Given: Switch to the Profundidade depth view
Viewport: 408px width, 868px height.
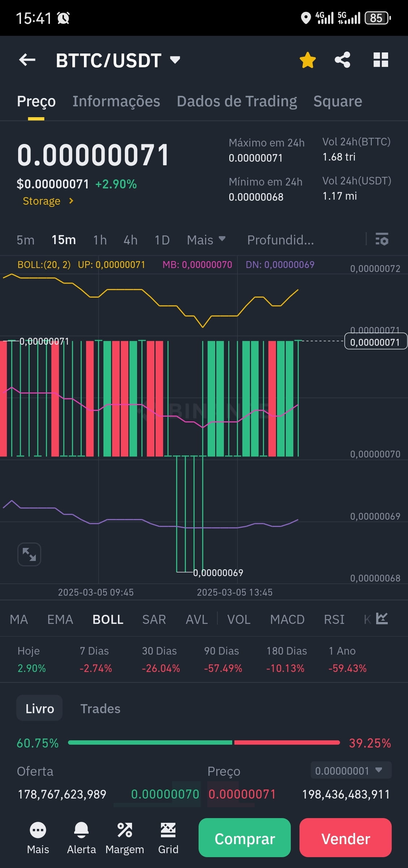Looking at the screenshot, I should 280,240.
